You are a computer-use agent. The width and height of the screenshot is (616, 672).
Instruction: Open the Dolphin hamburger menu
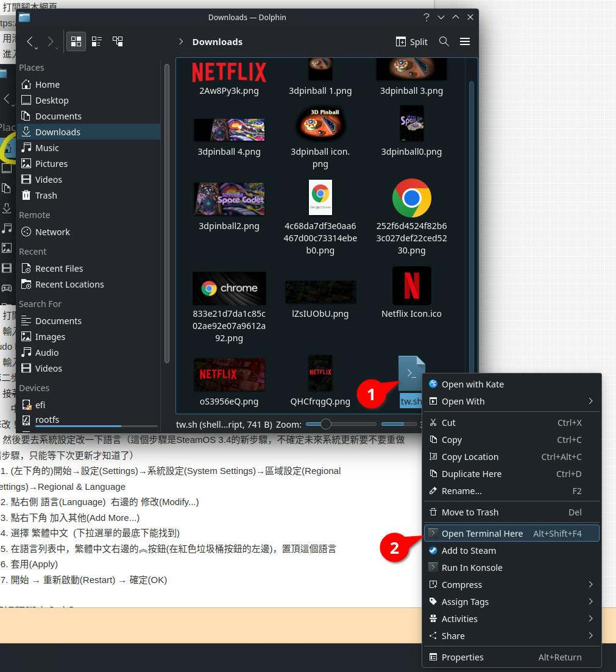coord(465,41)
